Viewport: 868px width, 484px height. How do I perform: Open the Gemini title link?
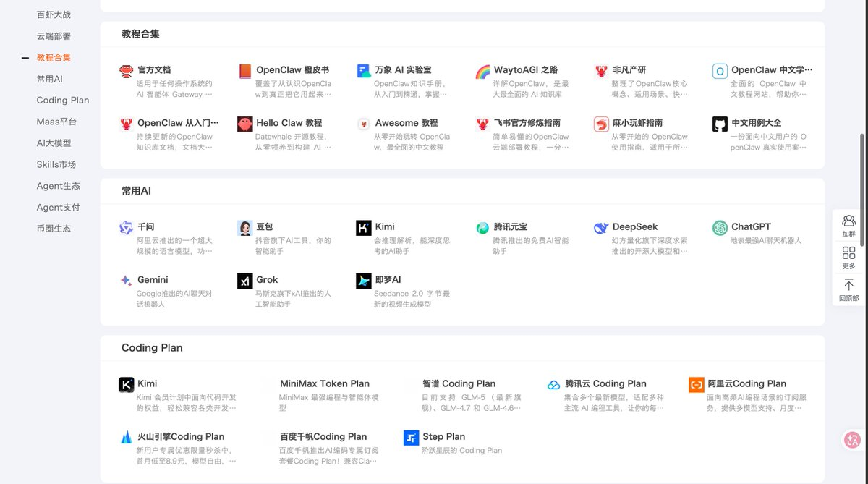pos(153,280)
